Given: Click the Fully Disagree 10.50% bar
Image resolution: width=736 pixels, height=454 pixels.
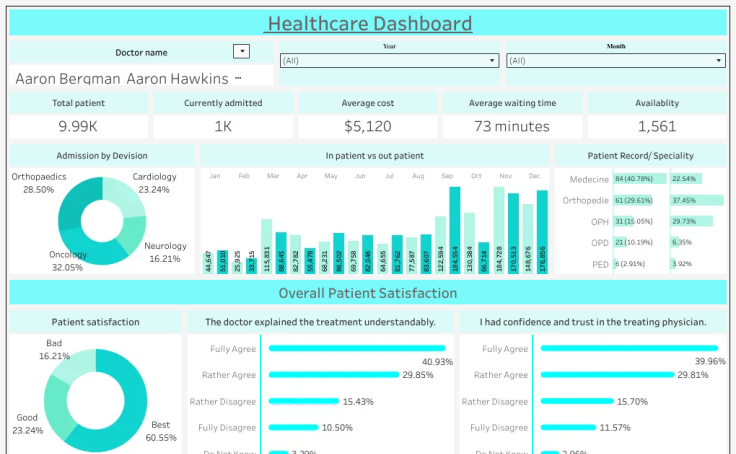Looking at the screenshot, I should point(293,427).
